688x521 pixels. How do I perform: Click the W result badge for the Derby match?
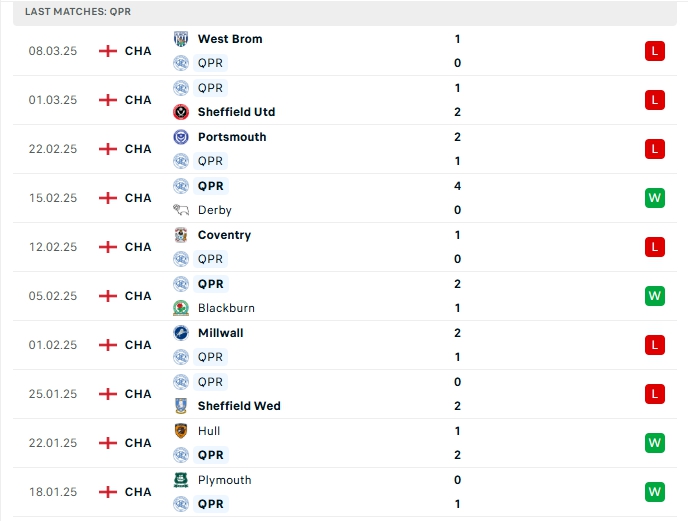pos(655,198)
